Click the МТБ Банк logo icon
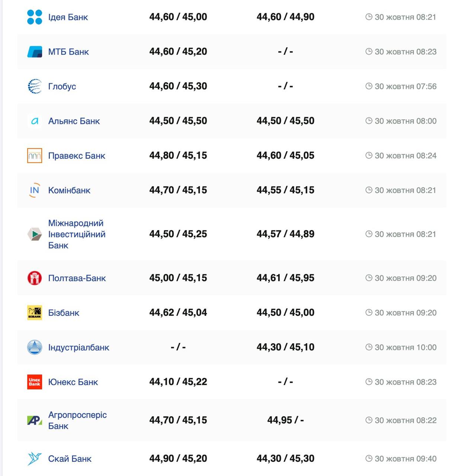Screen dimensions: 459x476 [x=35, y=52]
